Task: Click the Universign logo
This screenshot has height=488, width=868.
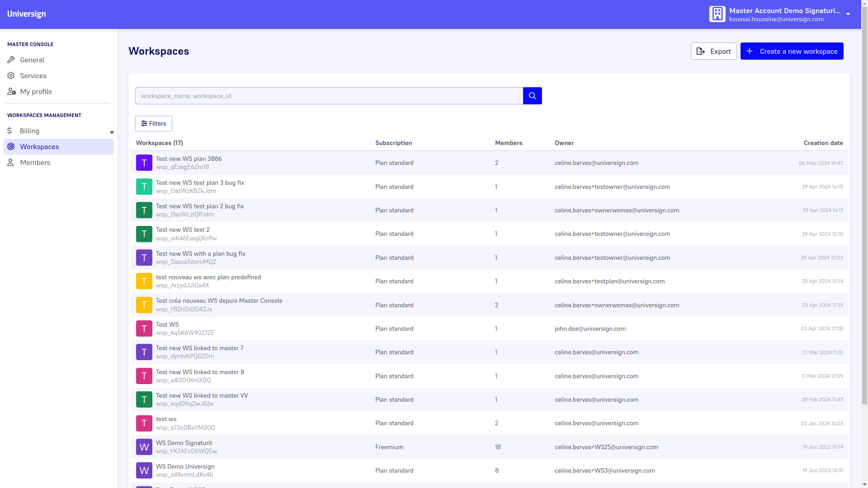Action: [x=27, y=14]
